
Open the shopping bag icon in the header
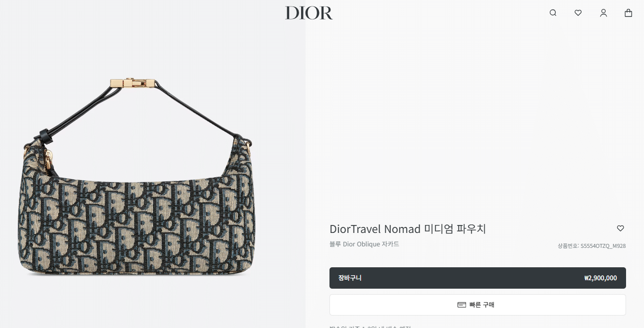point(629,13)
